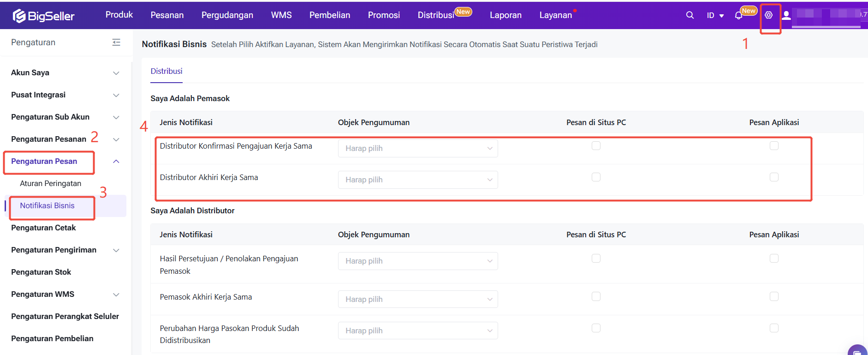868x355 pixels.
Task: Open the Laporan menu
Action: pos(505,15)
